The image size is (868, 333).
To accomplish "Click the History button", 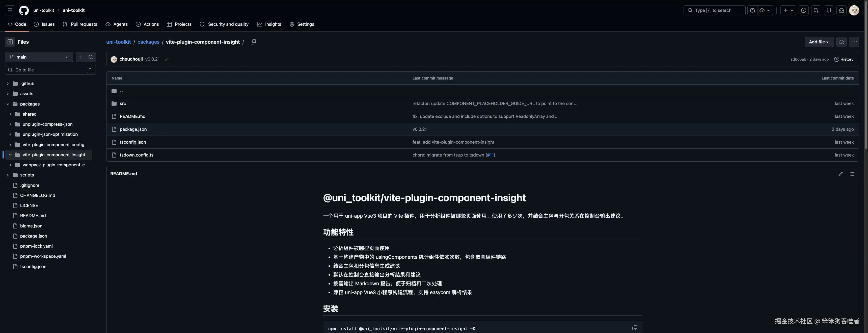I will [844, 59].
